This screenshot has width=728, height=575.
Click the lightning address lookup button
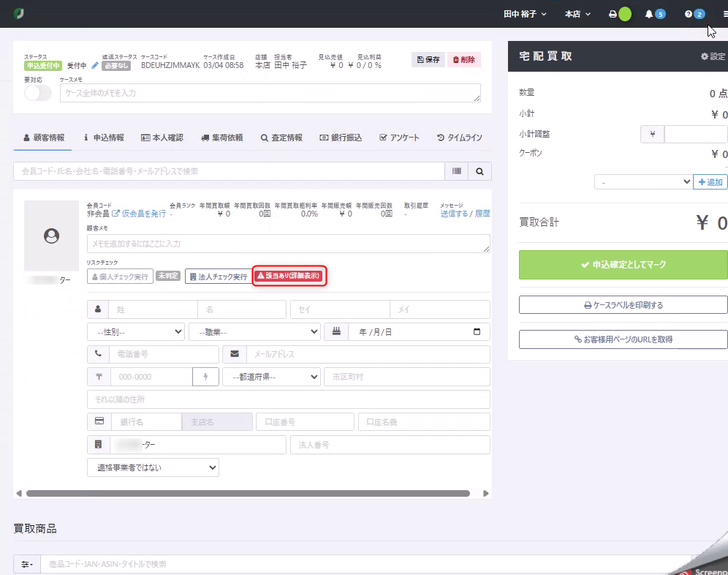pyautogui.click(x=205, y=377)
